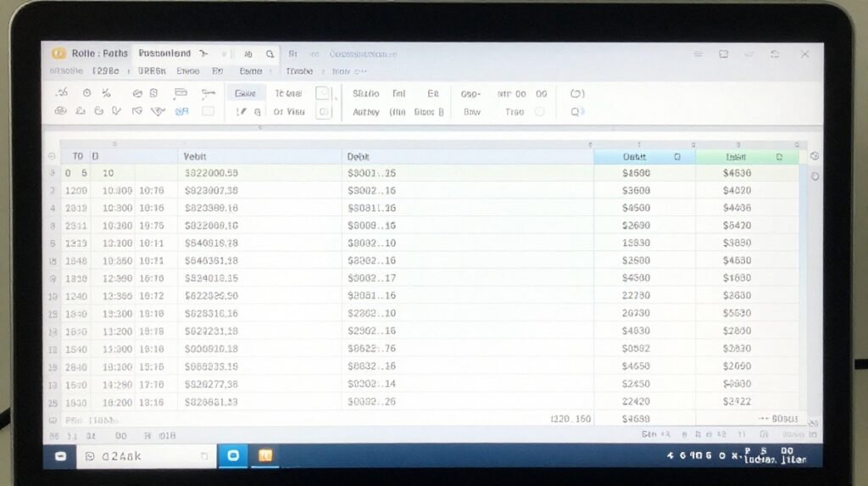This screenshot has height=486, width=868.
Task: Click the speaker-like icon at the ribbon's far right bottom
Action: click(577, 111)
